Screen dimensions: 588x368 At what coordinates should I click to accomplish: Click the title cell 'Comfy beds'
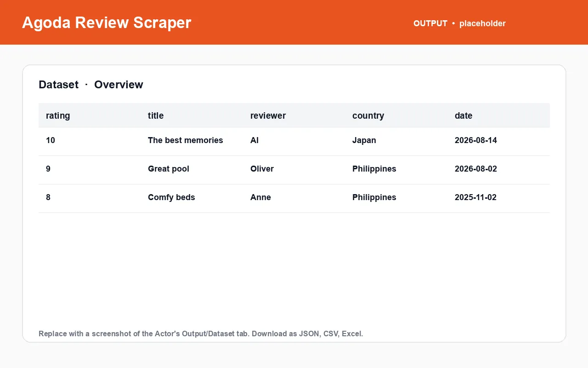(x=171, y=197)
